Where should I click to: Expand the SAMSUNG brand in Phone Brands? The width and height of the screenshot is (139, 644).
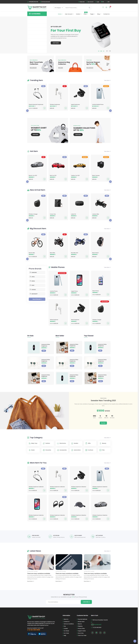(x=37, y=273)
